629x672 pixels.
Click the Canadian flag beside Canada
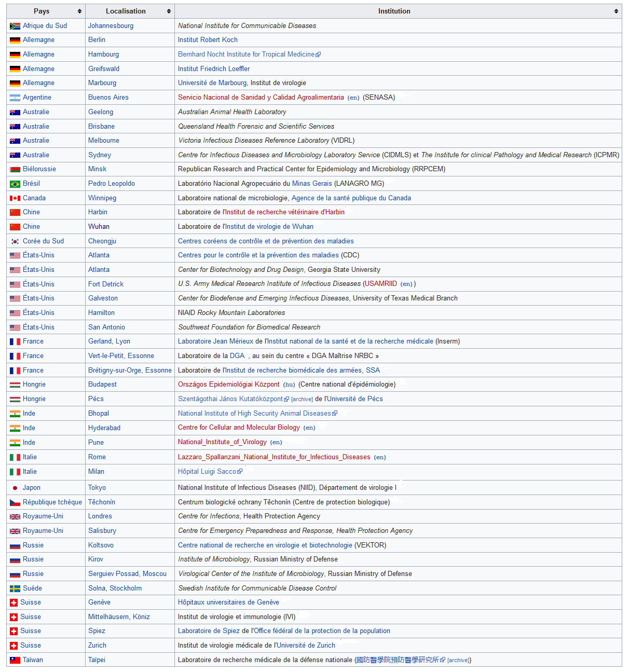[15, 198]
